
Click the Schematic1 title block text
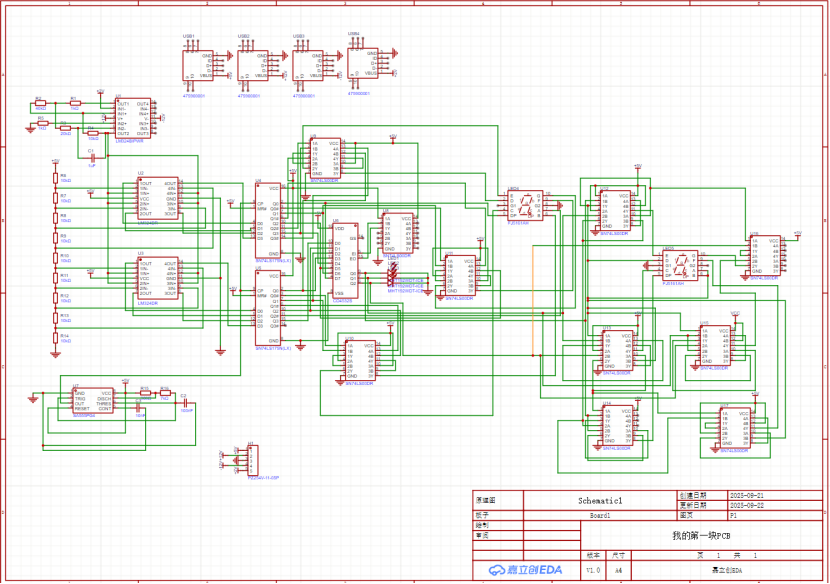point(600,500)
